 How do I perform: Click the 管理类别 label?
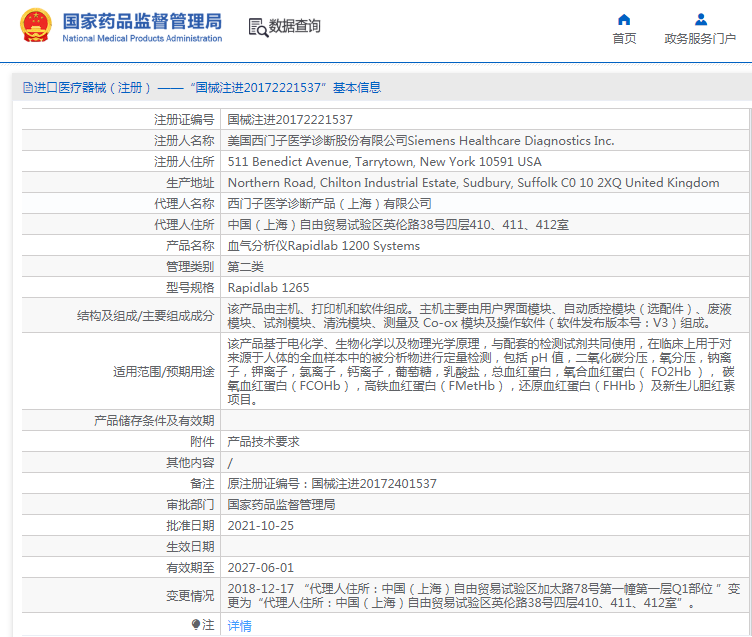(x=190, y=267)
